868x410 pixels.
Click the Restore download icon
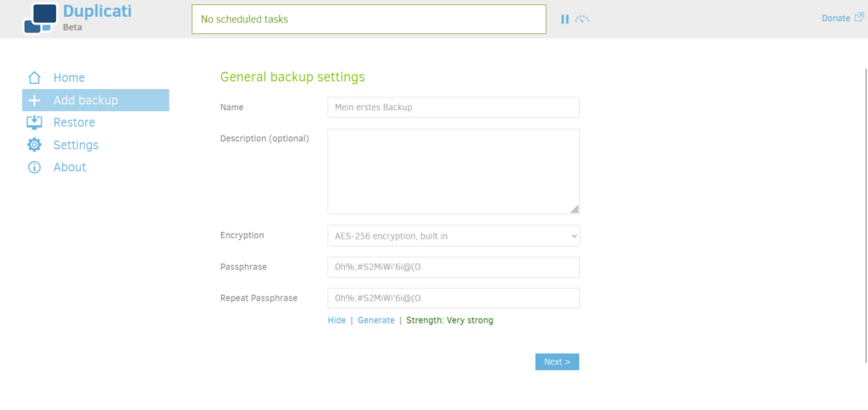[35, 123]
